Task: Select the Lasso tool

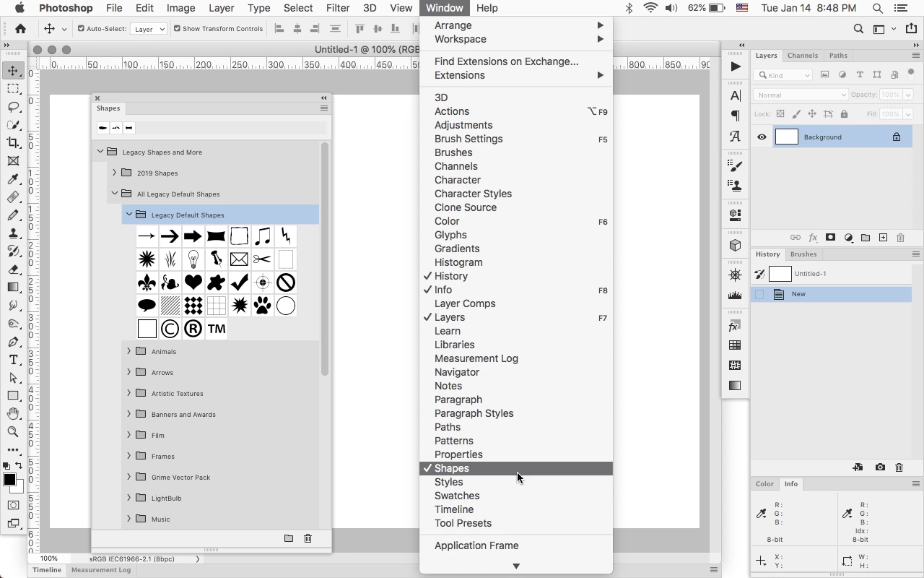Action: point(13,107)
